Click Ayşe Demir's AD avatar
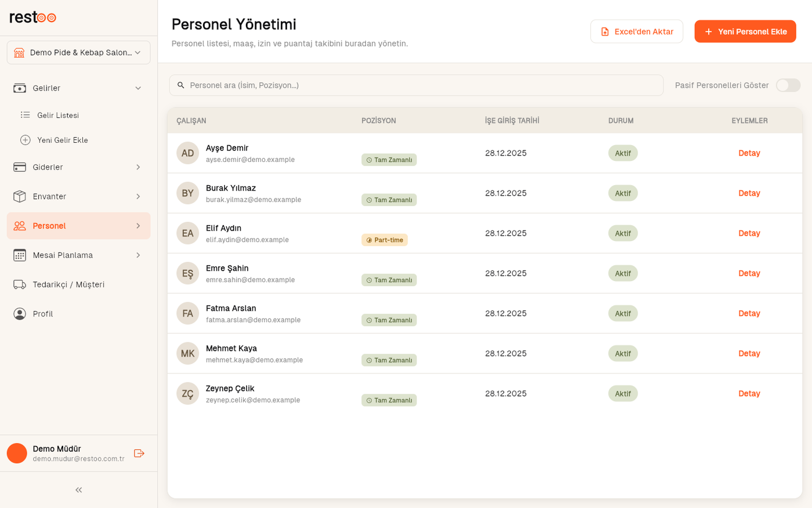 coord(187,153)
